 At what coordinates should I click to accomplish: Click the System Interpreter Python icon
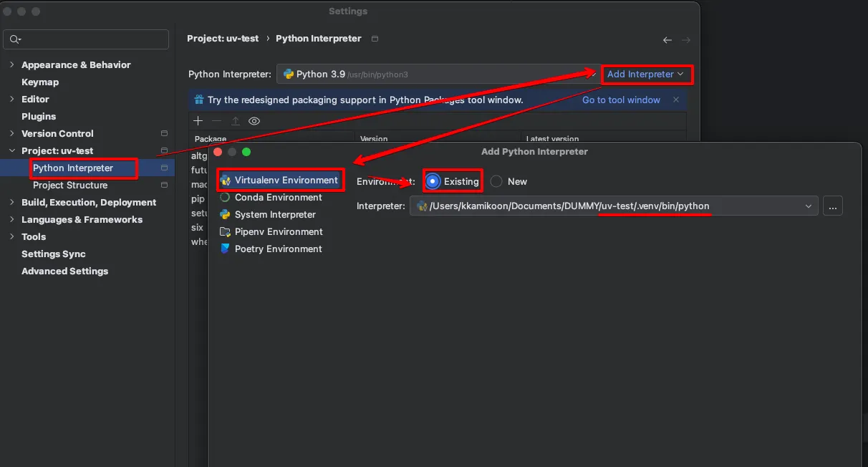coord(226,214)
